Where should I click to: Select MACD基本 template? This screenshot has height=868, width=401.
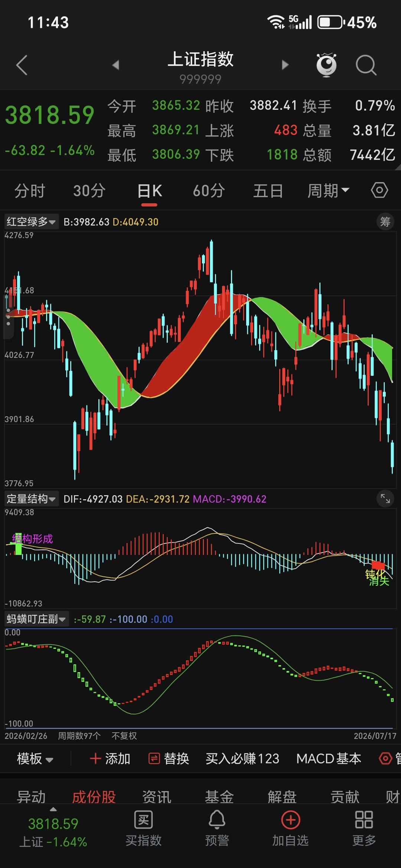pyautogui.click(x=329, y=759)
